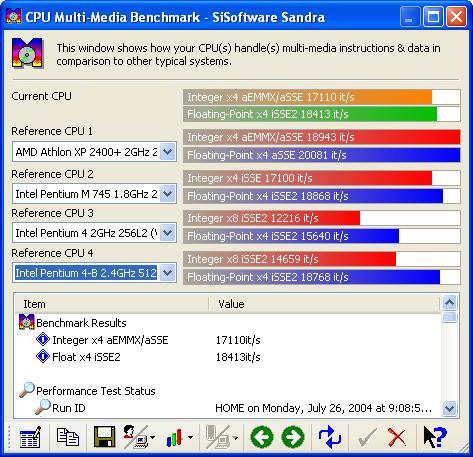
Task: Open the Reference CPU 1 dropdown arrow
Action: point(167,152)
